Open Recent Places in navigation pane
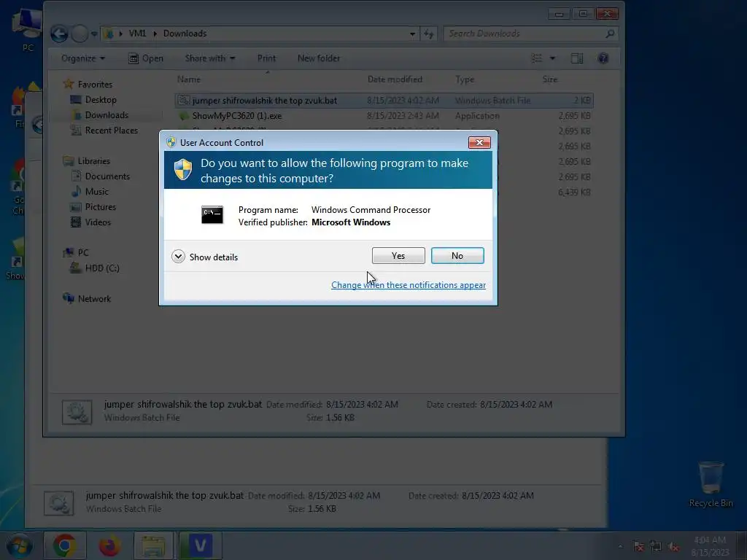 click(111, 130)
